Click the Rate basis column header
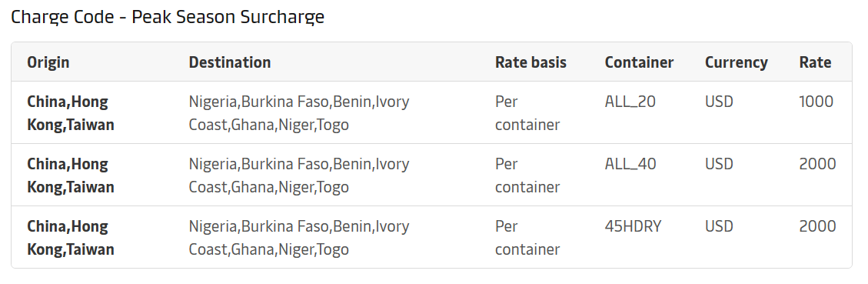 point(531,62)
